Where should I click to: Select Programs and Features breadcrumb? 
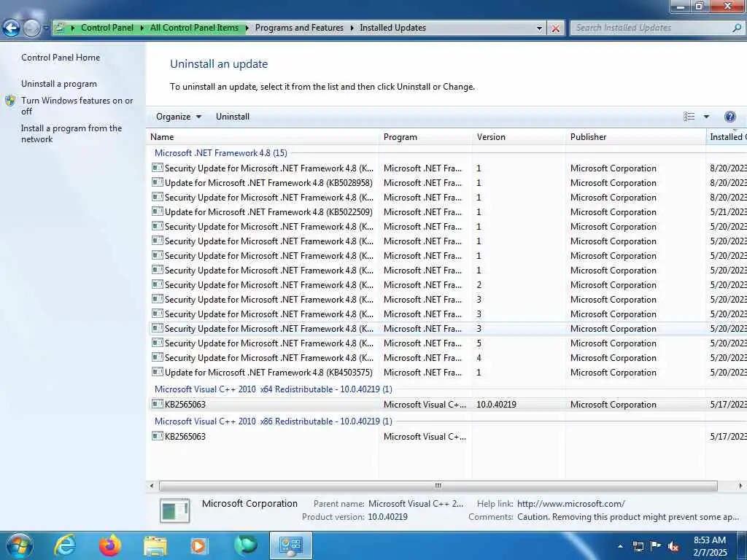click(x=299, y=28)
